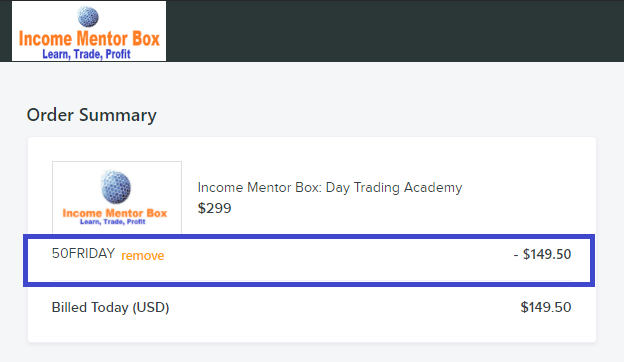Click the minus $149.50 discount amount
Screen dimensions: 624x362
(x=542, y=254)
